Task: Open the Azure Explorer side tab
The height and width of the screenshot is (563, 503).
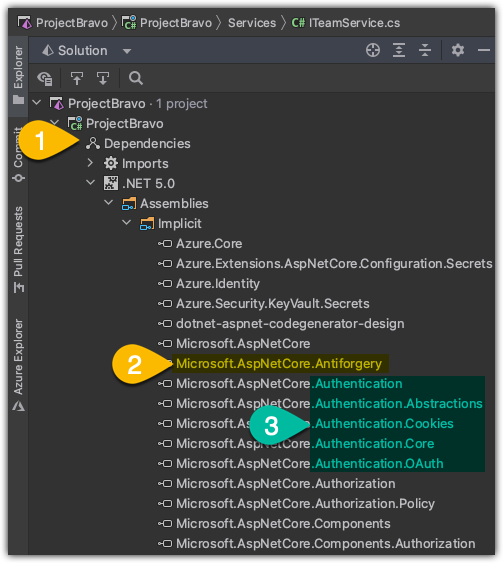Action: [x=18, y=364]
